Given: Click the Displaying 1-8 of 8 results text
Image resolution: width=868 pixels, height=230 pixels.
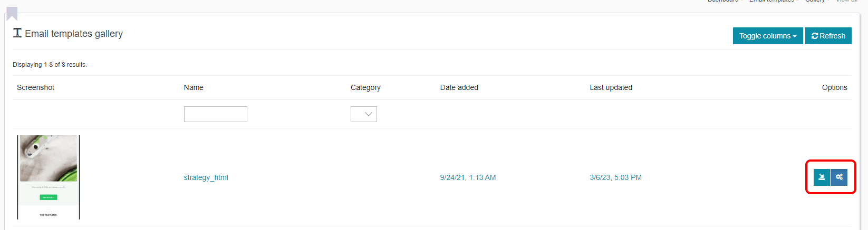Looking at the screenshot, I should click(x=50, y=65).
